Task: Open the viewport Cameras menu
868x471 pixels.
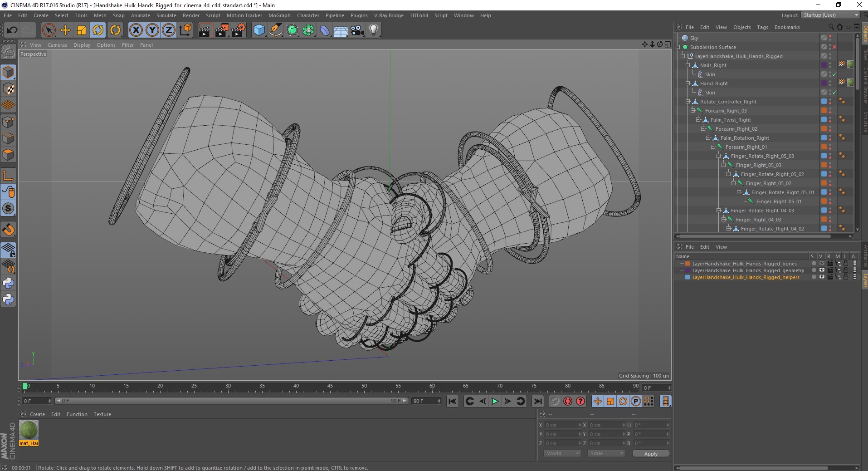Action: [57, 45]
